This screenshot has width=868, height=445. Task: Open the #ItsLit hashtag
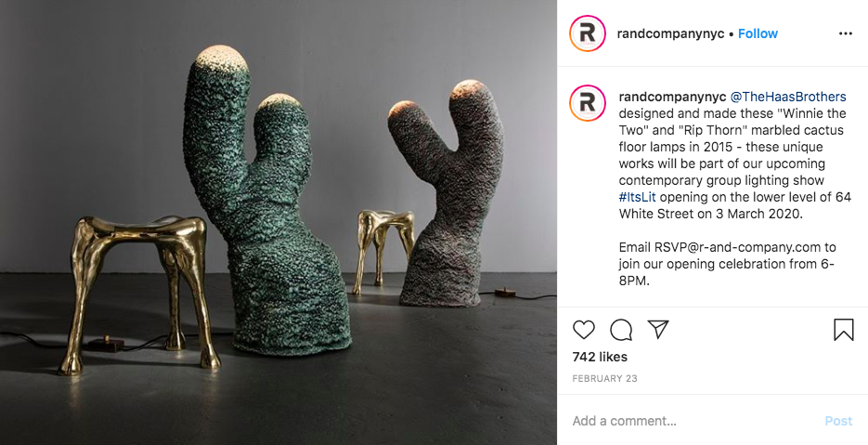pos(637,197)
